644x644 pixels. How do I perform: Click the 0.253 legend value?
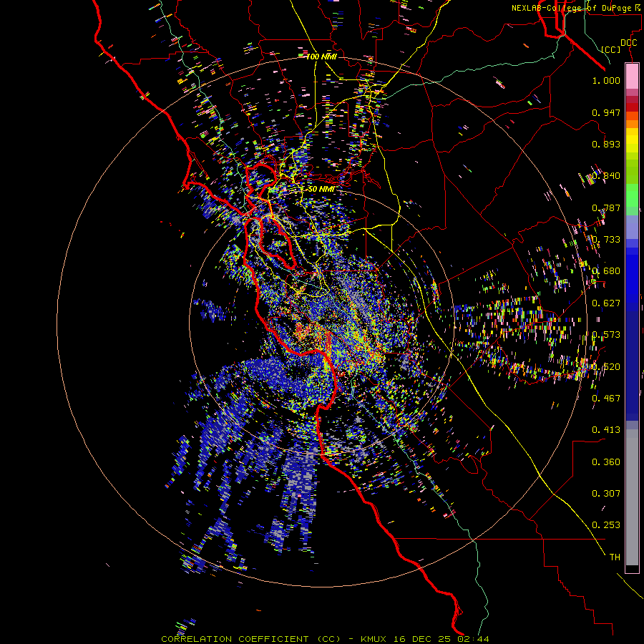click(x=606, y=525)
